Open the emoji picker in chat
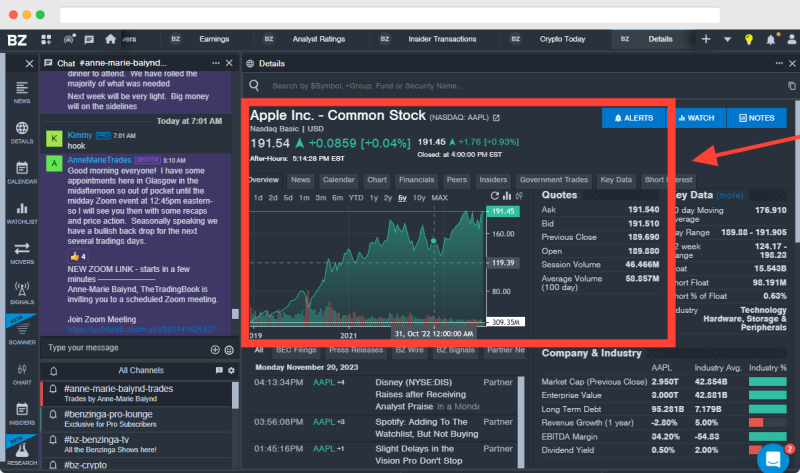Viewport: 800px width, 473px height. [x=229, y=350]
